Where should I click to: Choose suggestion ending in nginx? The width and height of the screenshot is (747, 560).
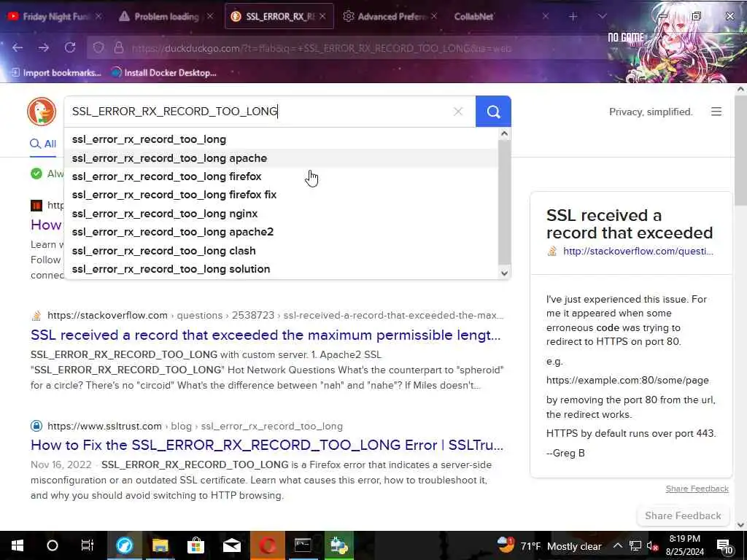[281, 214]
